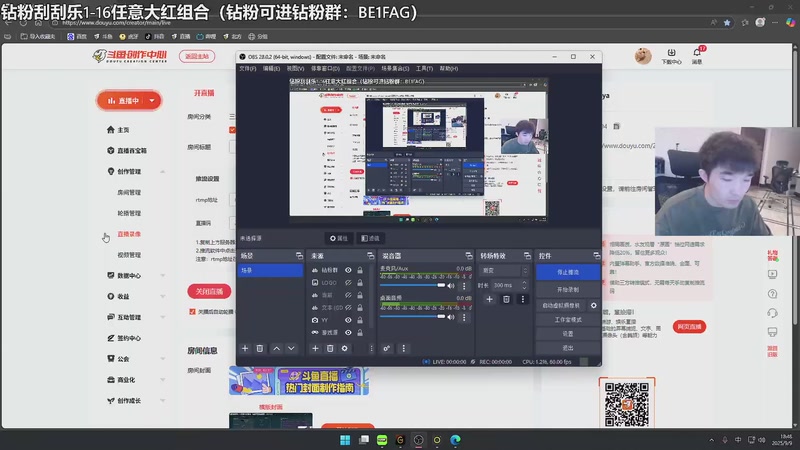Expand the interaction management sidebar section
The width and height of the screenshot is (800, 450).
(x=163, y=317)
